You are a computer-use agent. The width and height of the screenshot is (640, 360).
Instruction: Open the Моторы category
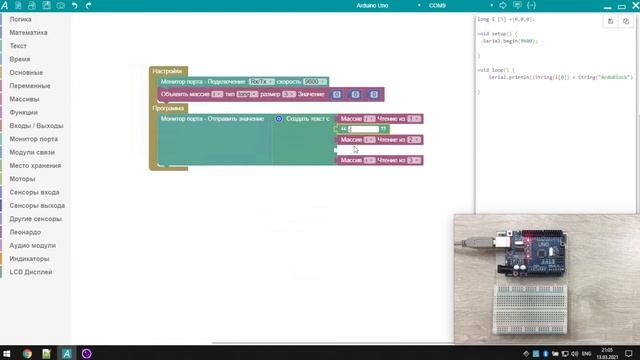pos(22,179)
